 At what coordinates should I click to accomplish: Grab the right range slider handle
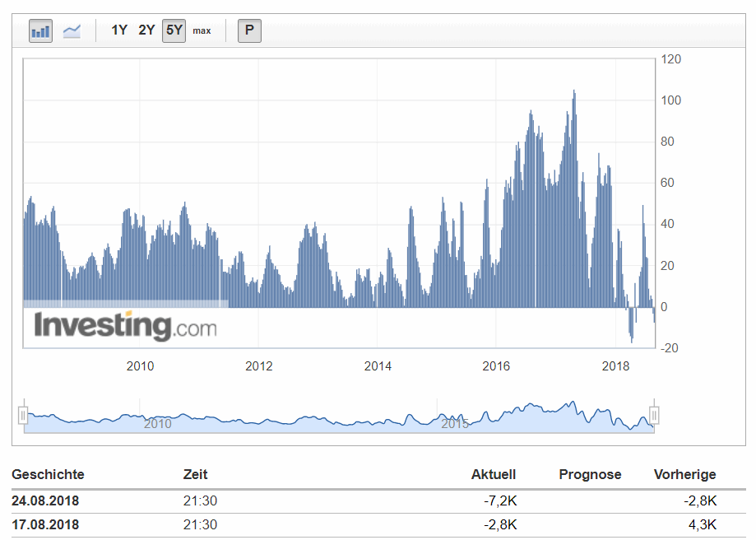point(654,415)
